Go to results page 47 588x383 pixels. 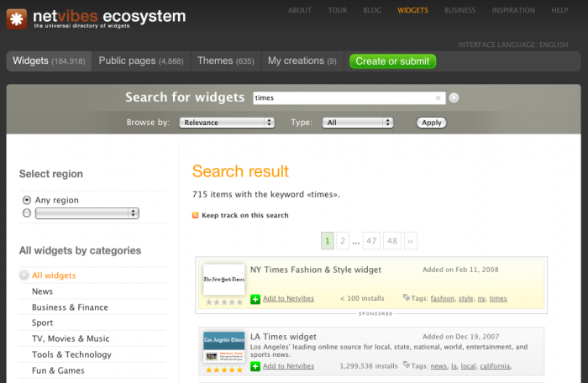click(371, 241)
